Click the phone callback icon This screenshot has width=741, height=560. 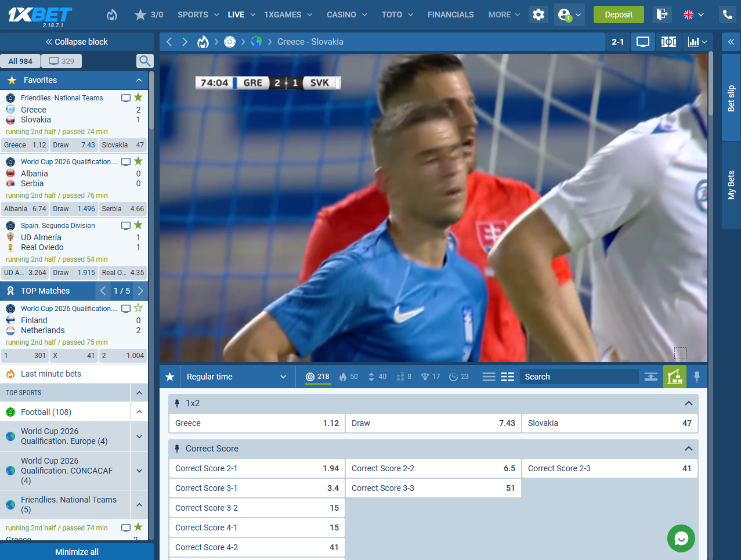pyautogui.click(x=727, y=15)
